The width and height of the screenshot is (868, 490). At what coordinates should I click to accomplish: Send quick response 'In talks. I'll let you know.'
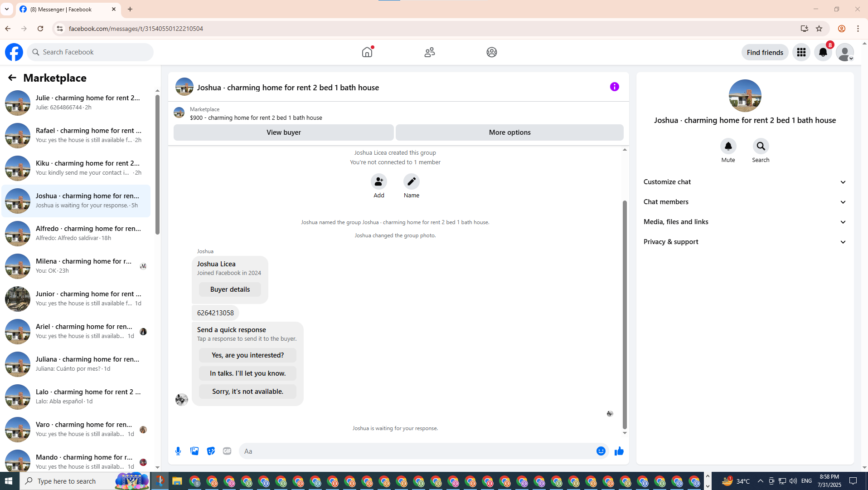(247, 373)
